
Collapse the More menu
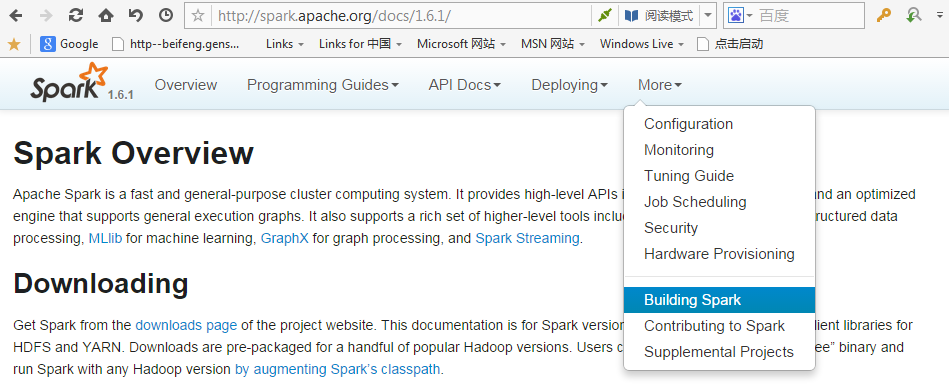click(660, 85)
